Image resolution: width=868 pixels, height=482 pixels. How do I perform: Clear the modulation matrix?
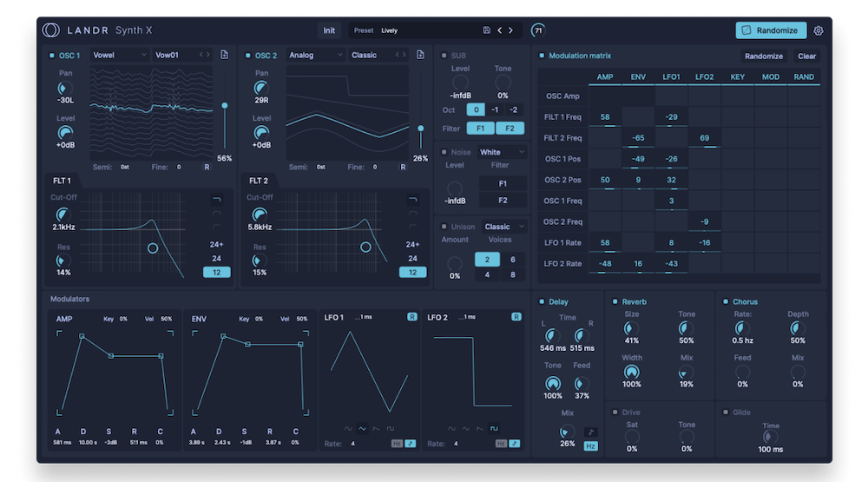pos(806,56)
